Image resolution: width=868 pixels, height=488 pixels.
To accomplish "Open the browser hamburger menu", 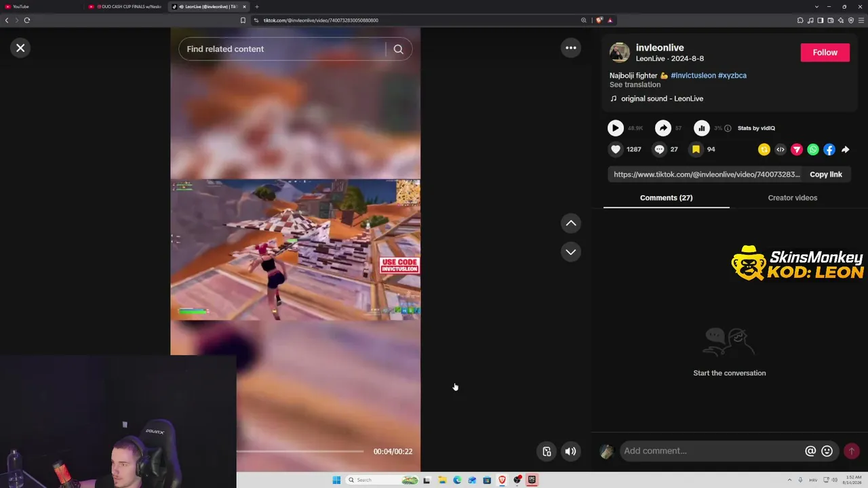I will tap(861, 20).
